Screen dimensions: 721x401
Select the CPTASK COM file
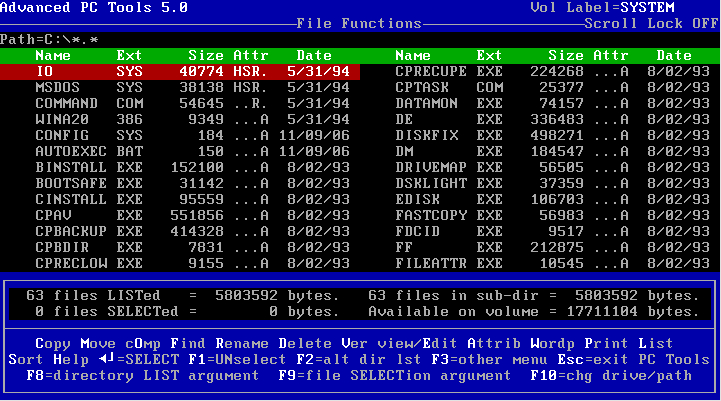(x=553, y=87)
